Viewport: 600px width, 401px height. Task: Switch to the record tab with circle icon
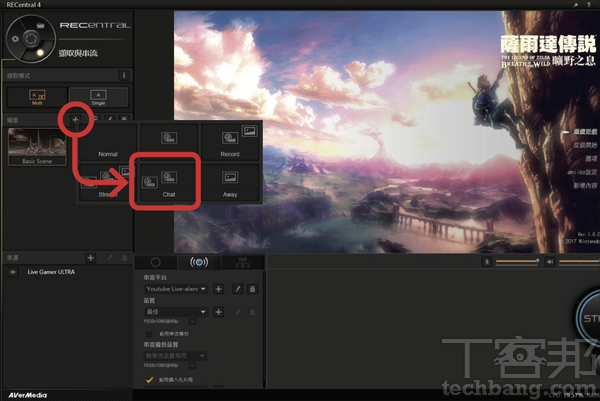[x=157, y=262]
